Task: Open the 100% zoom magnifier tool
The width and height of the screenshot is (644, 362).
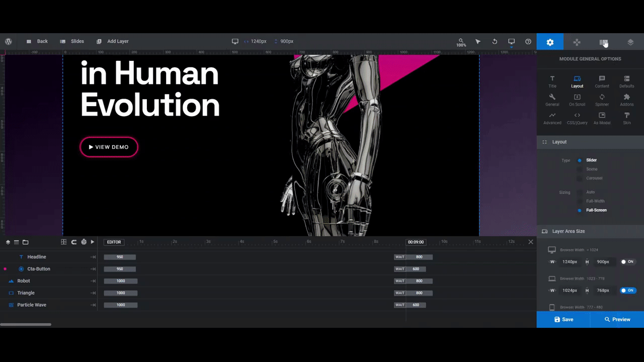Action: [461, 42]
